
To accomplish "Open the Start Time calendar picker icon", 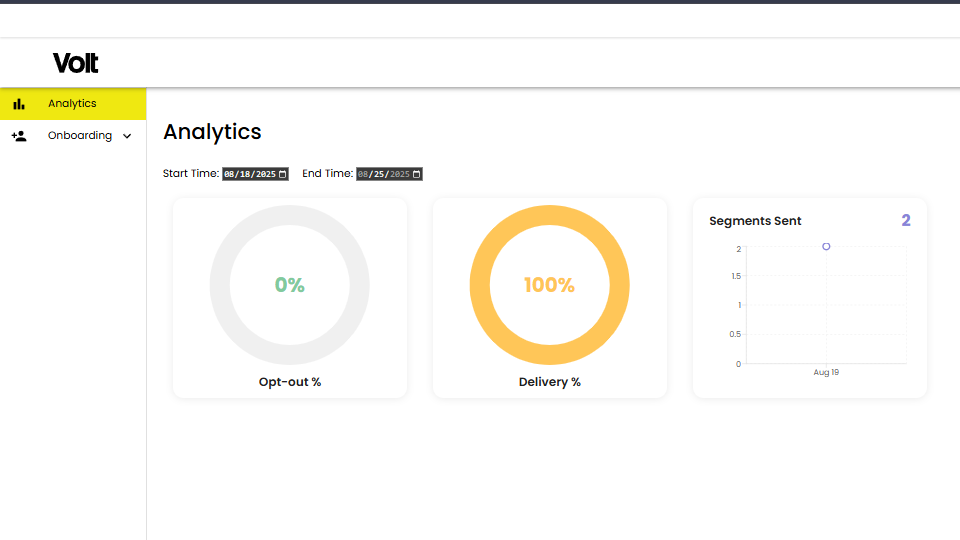I will pos(282,174).
